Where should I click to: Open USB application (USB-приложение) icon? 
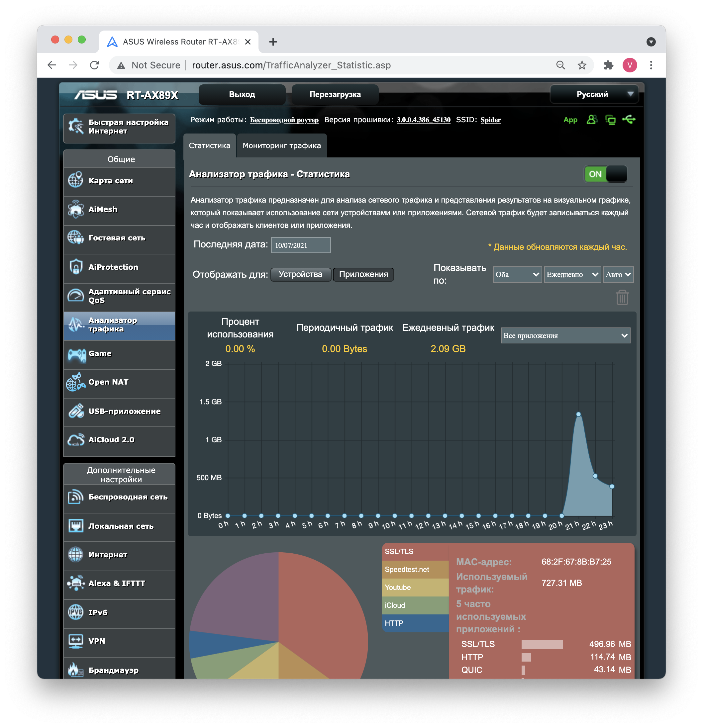(x=76, y=411)
